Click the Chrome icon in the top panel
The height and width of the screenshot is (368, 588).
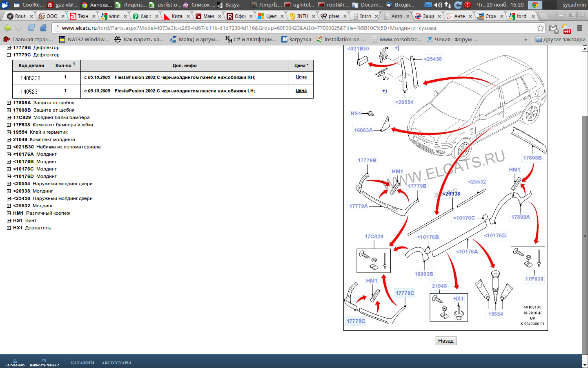click(x=535, y=5)
